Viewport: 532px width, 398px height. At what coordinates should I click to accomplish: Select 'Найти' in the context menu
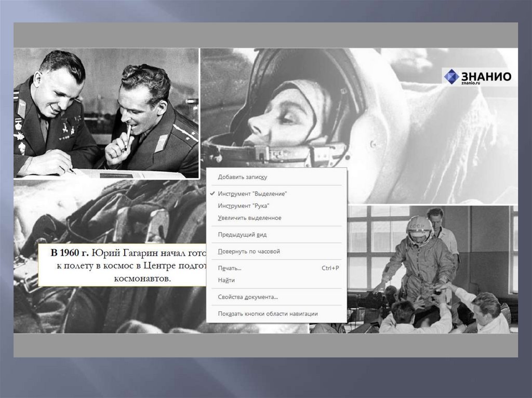coord(276,280)
